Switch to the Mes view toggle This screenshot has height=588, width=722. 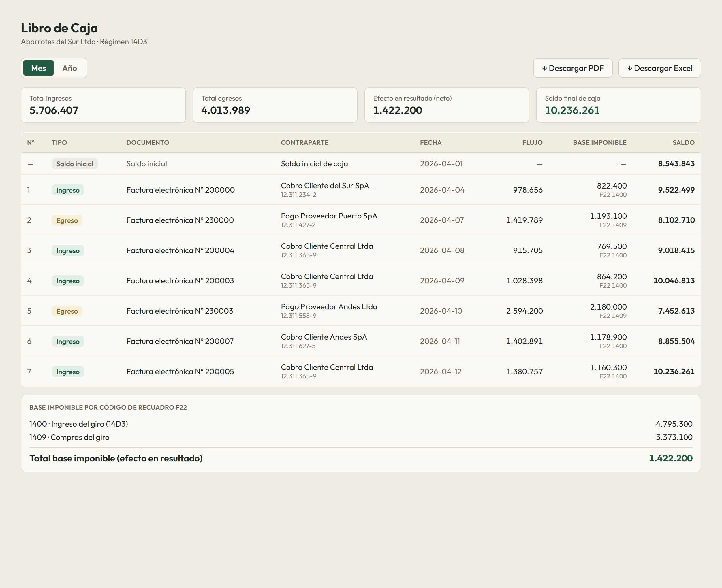(x=38, y=68)
